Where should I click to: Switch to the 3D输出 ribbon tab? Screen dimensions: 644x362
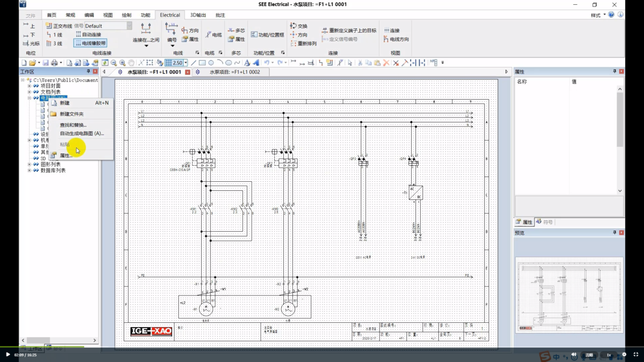click(x=197, y=15)
